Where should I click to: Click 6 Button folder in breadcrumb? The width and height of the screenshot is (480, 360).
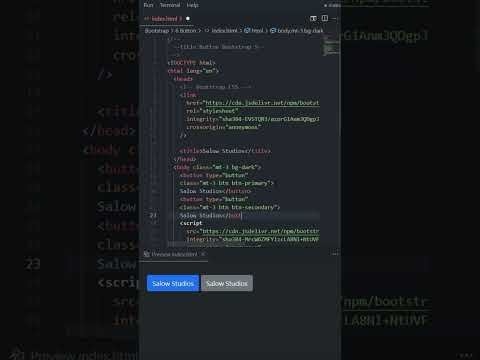[x=186, y=31]
